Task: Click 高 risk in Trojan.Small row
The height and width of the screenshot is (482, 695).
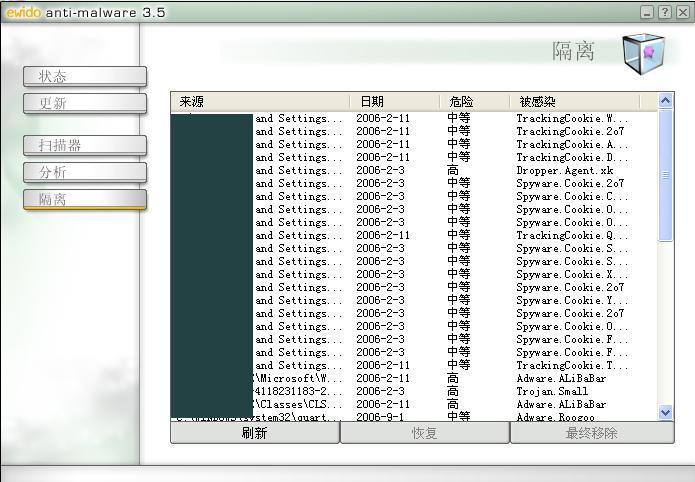Action: (x=453, y=391)
